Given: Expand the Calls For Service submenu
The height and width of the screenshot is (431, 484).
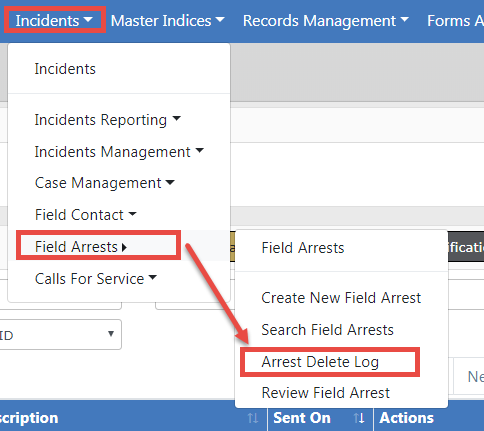Looking at the screenshot, I should 95,279.
